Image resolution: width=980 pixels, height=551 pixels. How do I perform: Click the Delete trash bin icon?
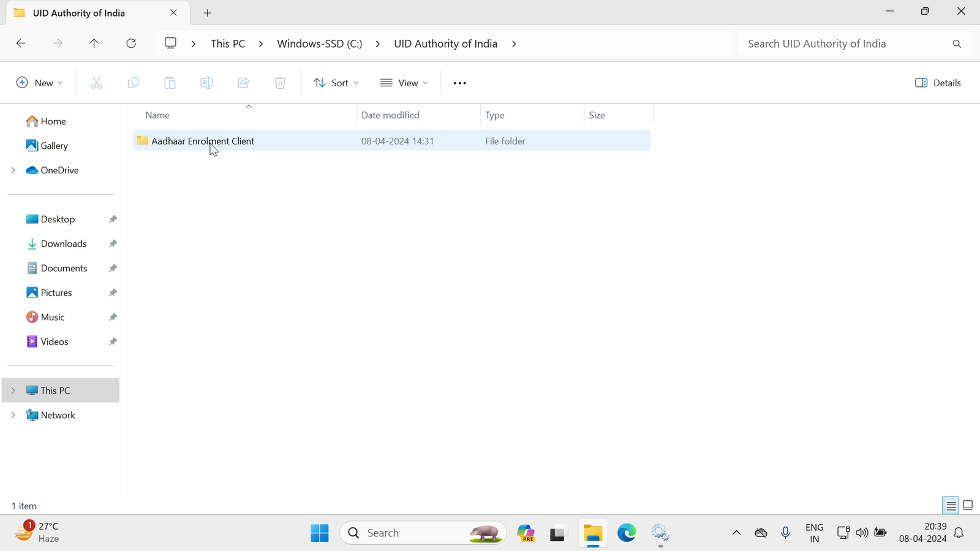coord(280,83)
